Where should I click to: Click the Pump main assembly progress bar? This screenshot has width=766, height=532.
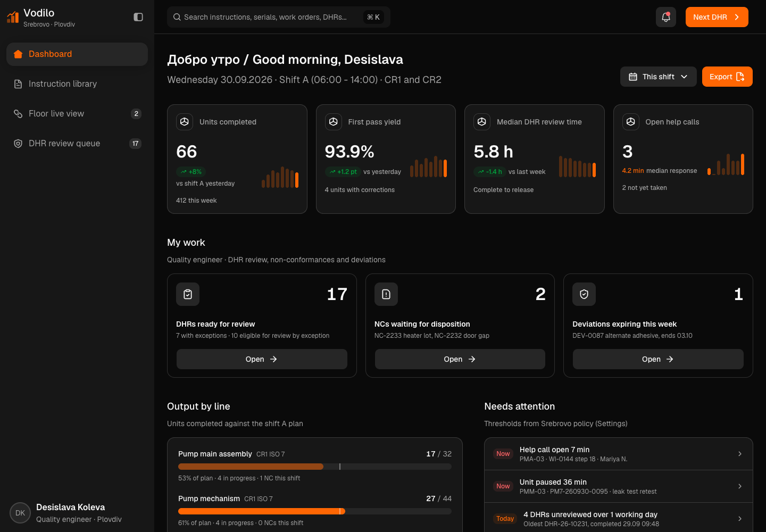point(315,467)
